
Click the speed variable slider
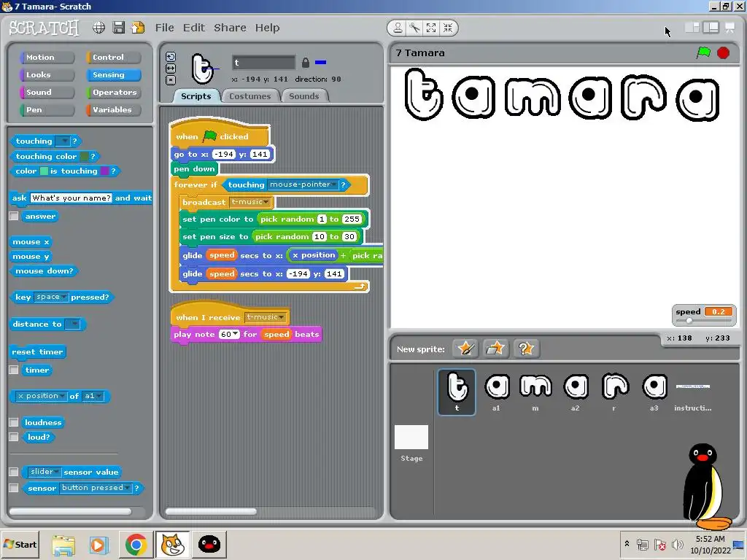click(704, 321)
